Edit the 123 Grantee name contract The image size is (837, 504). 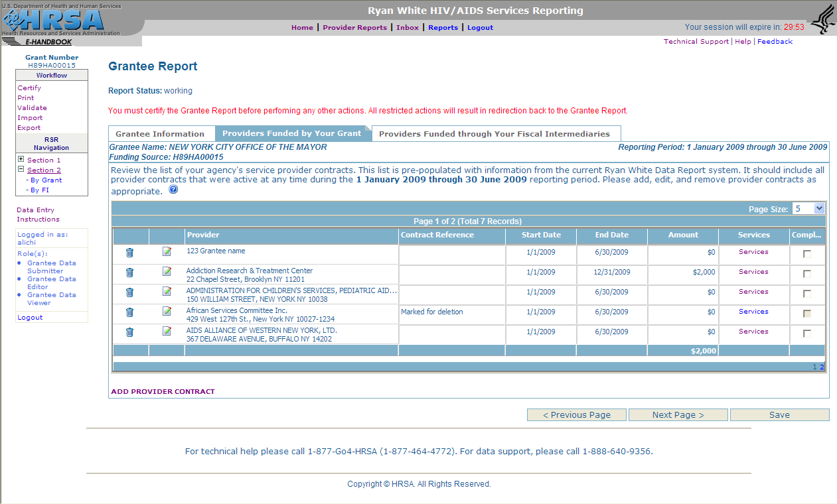click(167, 251)
